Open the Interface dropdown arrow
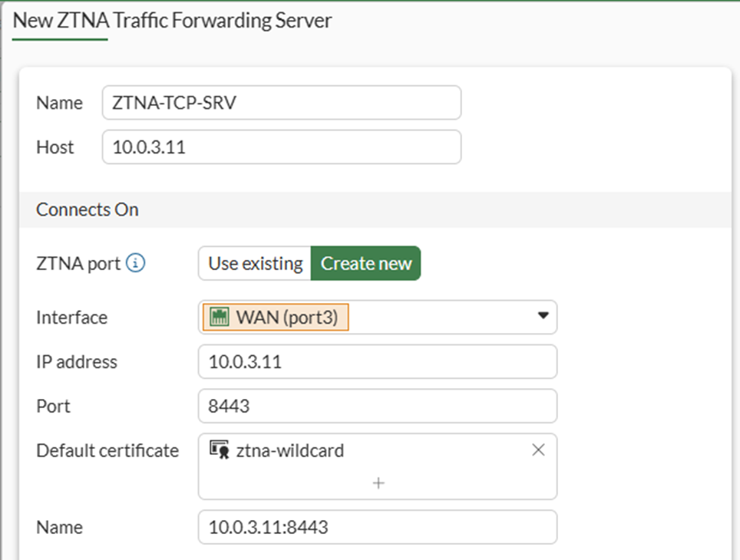Viewport: 740px width, 560px height. (x=543, y=315)
